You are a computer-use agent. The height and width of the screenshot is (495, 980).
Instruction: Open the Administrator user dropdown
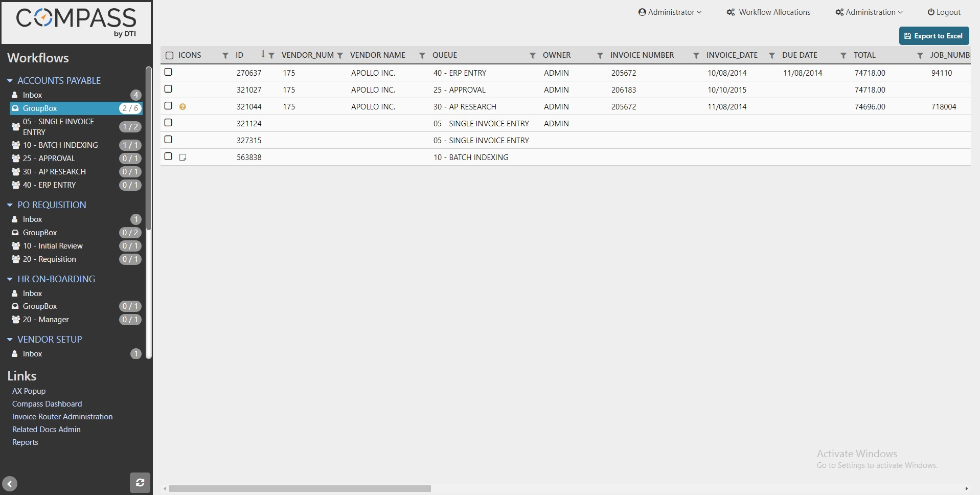(670, 12)
